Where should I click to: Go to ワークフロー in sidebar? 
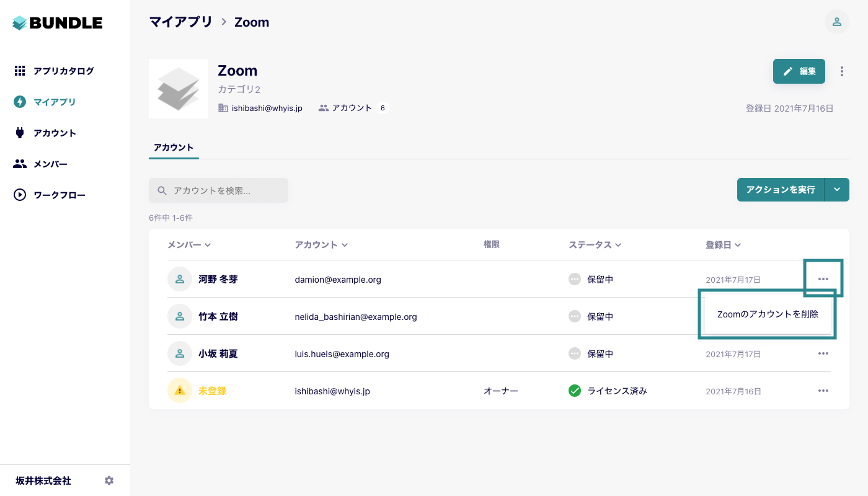(60, 195)
